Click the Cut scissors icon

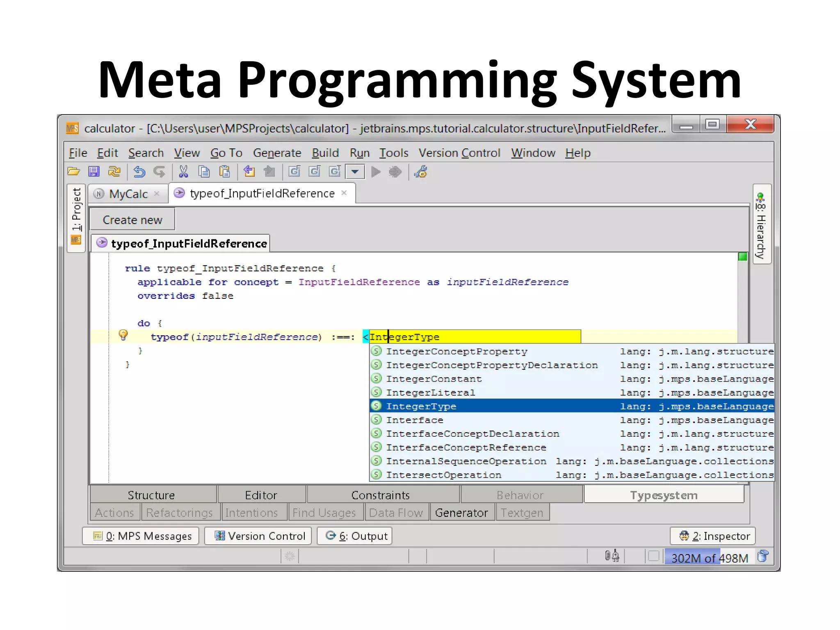point(183,172)
